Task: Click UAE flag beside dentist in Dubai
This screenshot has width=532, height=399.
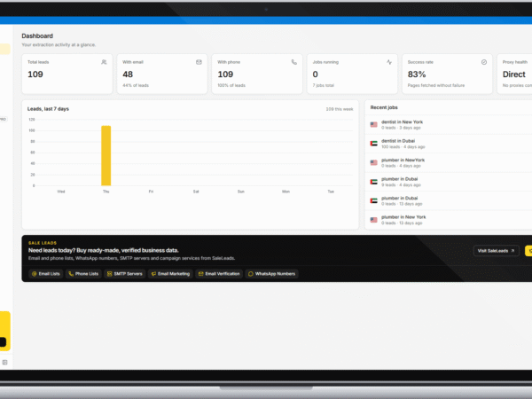Action: [373, 144]
